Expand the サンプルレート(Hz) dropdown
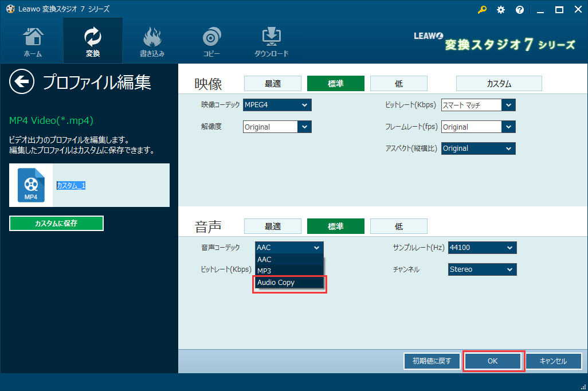 coord(482,247)
